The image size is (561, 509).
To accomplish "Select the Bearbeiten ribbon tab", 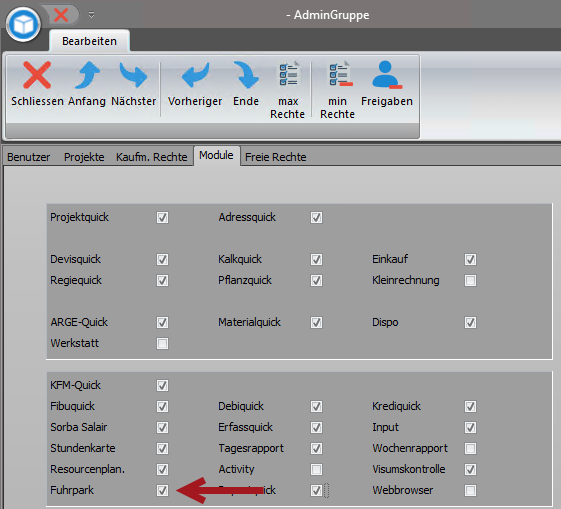I will [89, 41].
